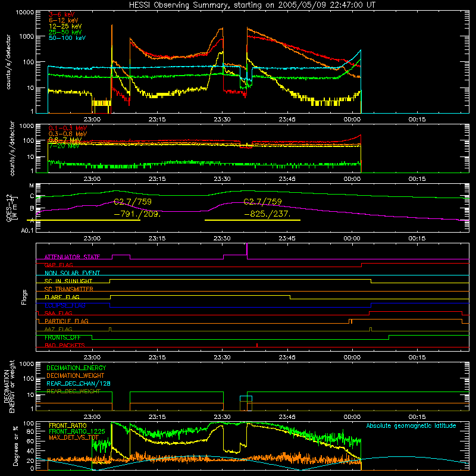Click the REAR_DEC_CHAN/128 legend label
The image size is (476, 476).
coord(79,383)
